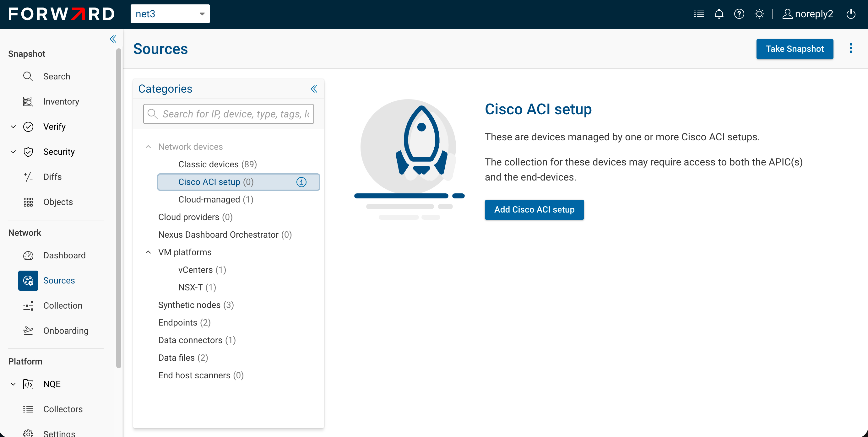Collapse the left navigation sidebar
The width and height of the screenshot is (868, 437).
(x=113, y=39)
